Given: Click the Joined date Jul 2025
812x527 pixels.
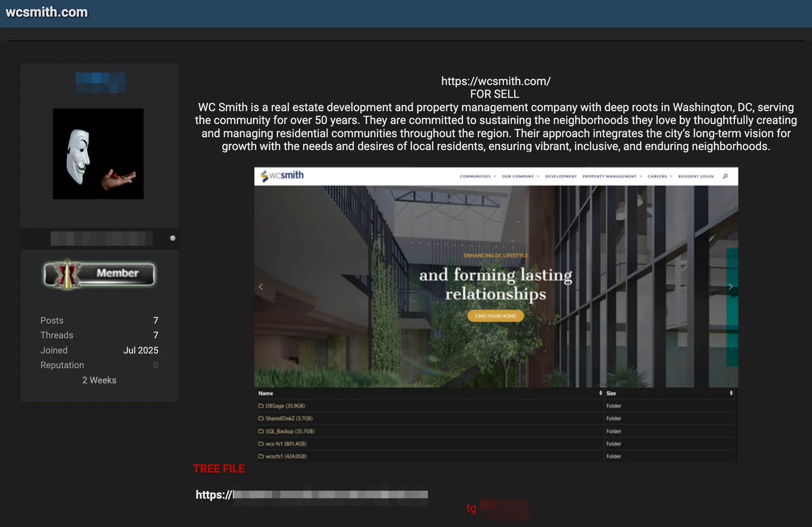Looking at the screenshot, I should 141,350.
